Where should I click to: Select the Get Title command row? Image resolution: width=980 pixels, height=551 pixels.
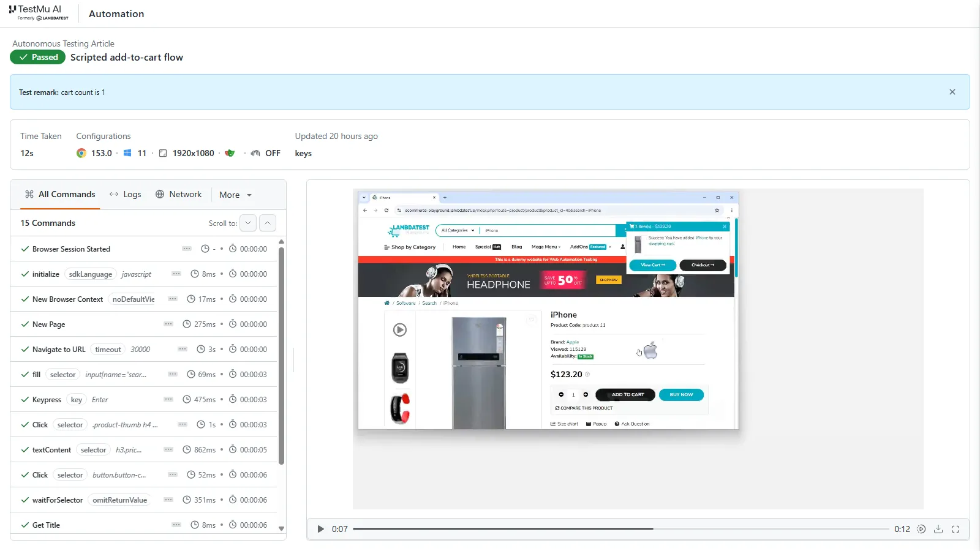(x=144, y=525)
